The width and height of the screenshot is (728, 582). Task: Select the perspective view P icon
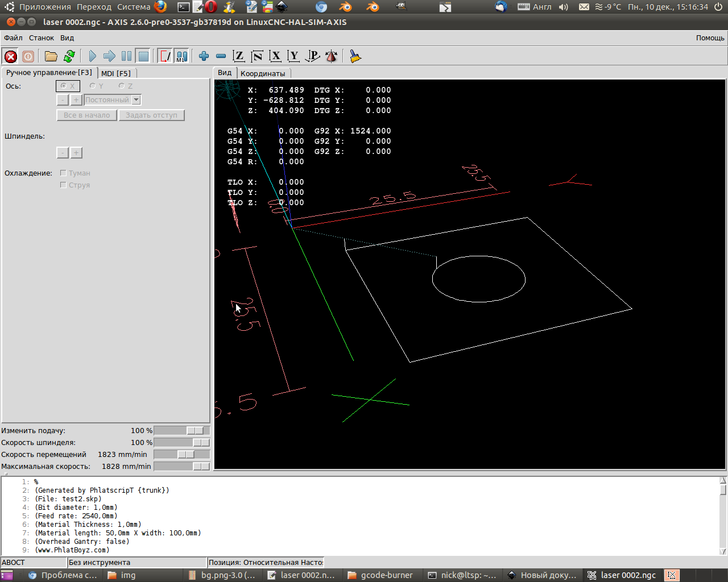pos(312,56)
